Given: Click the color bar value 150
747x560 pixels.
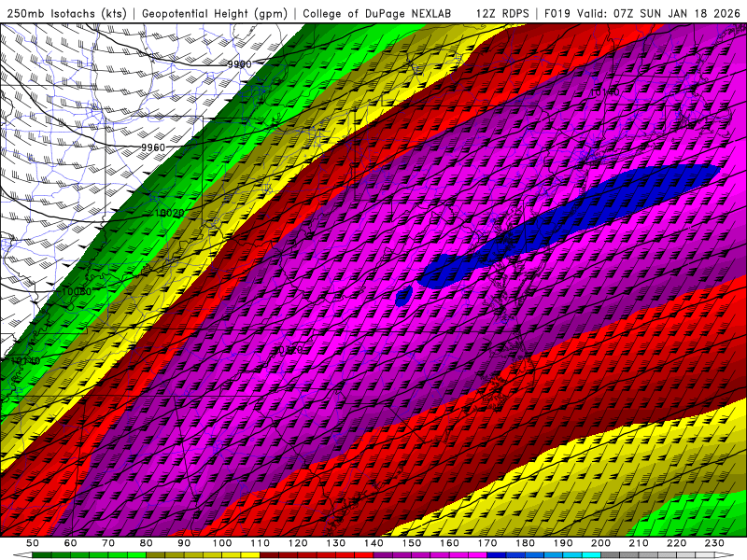Looking at the screenshot, I should pos(412,543).
